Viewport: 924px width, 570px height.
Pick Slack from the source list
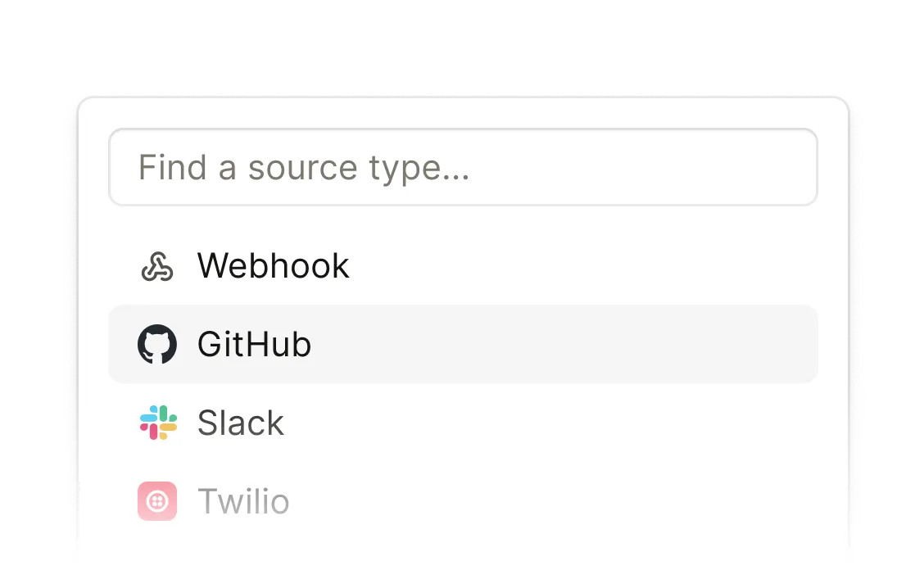(463, 423)
